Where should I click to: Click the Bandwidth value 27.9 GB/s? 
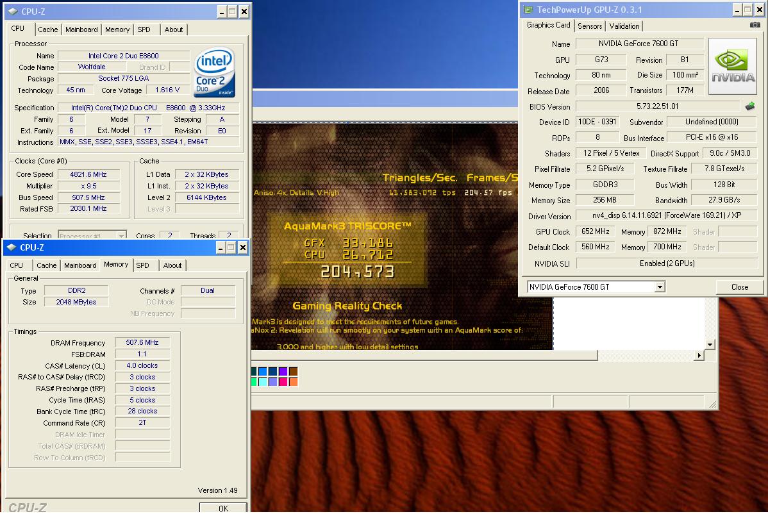point(724,200)
